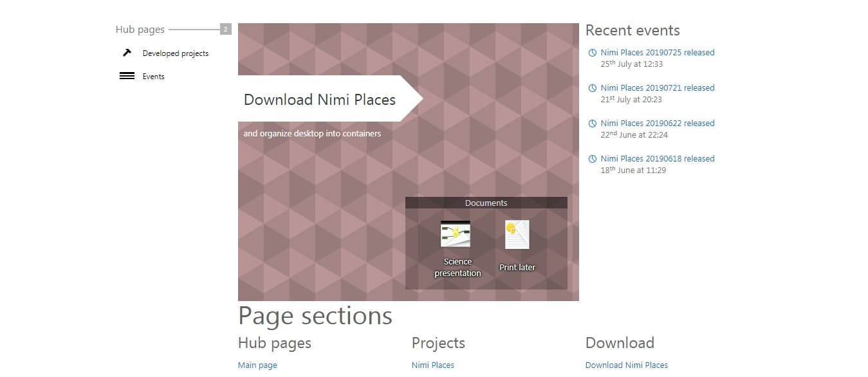Open Developed projects hub page
This screenshot has width=868, height=377.
(x=176, y=53)
